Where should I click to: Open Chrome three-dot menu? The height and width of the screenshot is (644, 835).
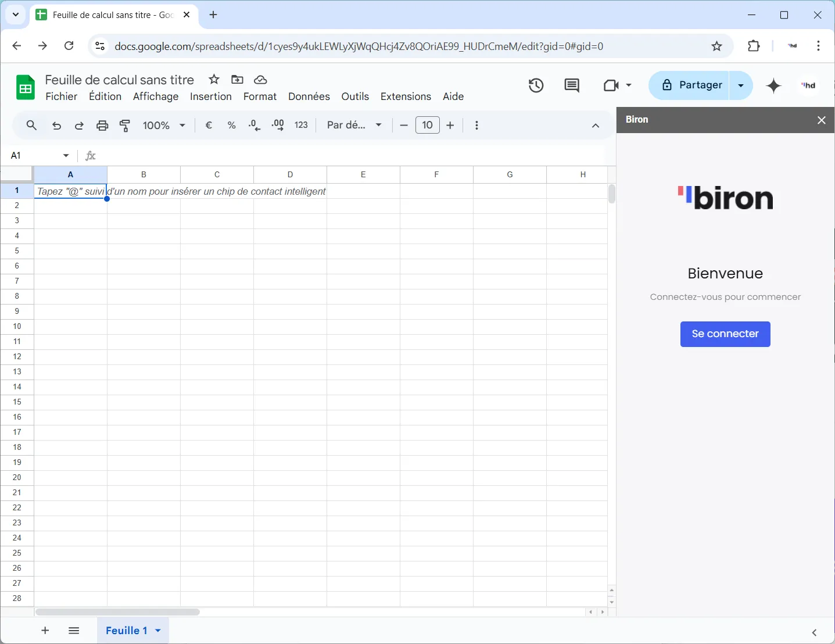click(818, 46)
